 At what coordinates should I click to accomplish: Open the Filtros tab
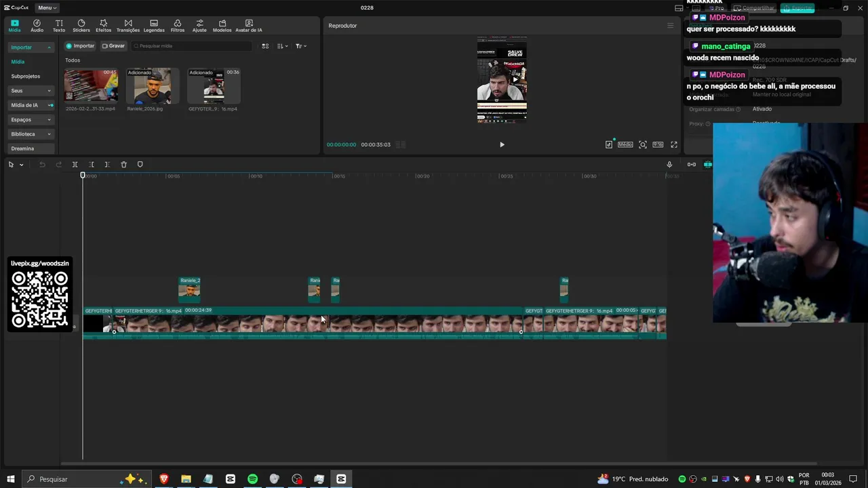click(178, 26)
